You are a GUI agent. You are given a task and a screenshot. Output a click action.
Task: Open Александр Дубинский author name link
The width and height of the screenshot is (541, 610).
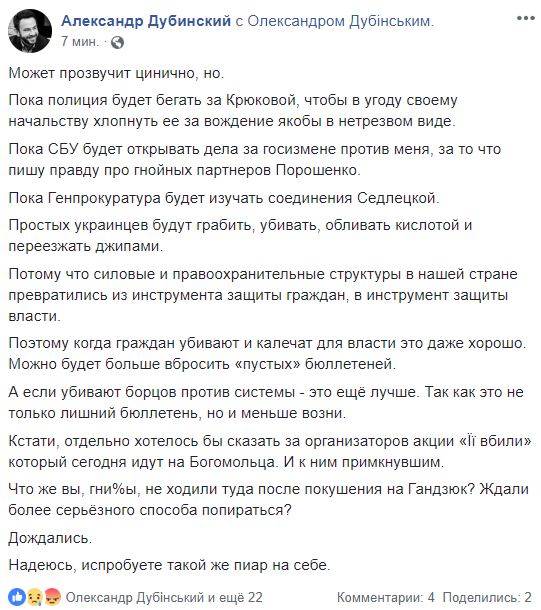point(146,21)
